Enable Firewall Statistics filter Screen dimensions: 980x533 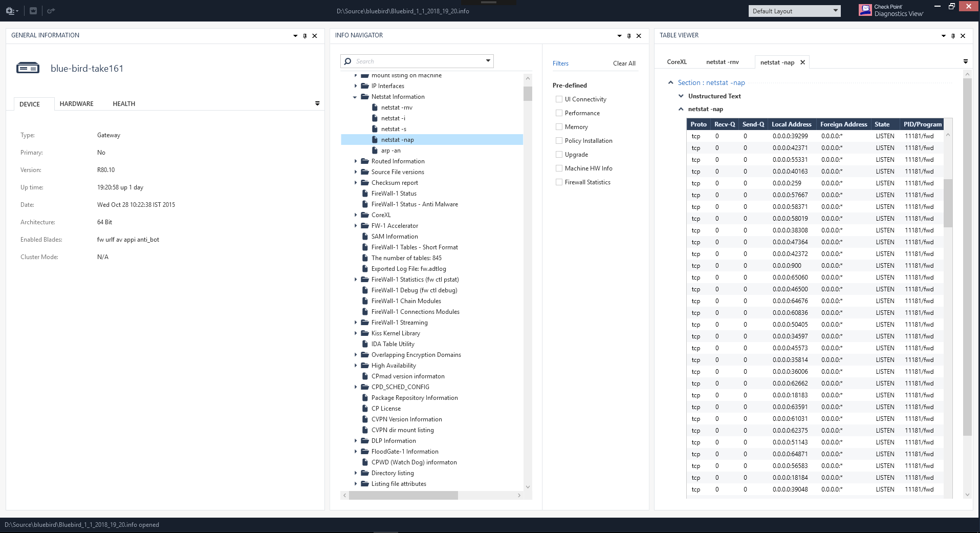click(x=559, y=182)
